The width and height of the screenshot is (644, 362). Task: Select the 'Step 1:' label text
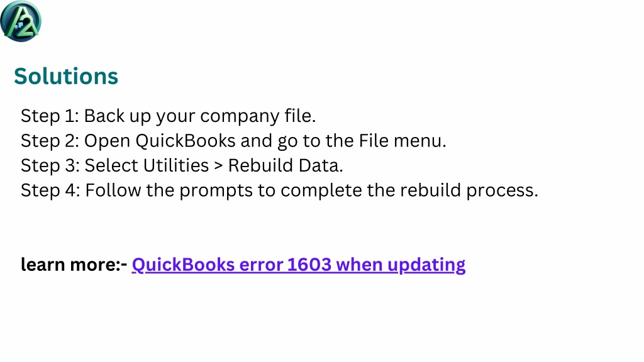50,116
